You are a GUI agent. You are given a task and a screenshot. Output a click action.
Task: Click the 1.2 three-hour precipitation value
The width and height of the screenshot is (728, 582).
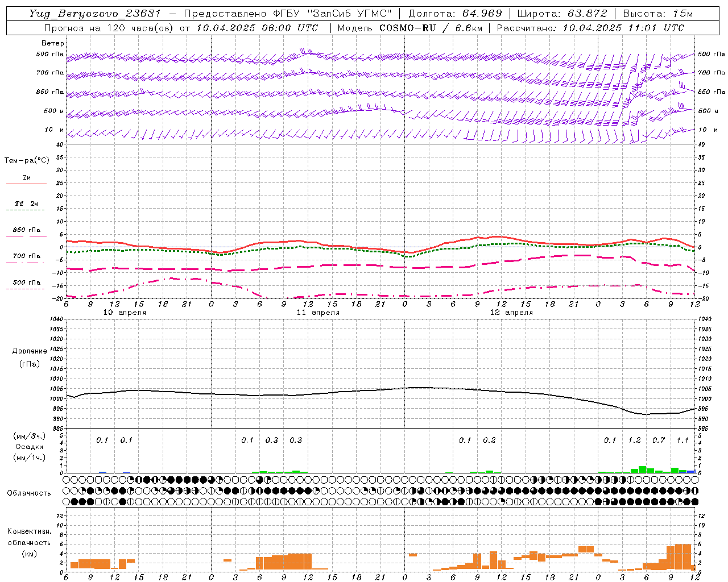tap(634, 440)
